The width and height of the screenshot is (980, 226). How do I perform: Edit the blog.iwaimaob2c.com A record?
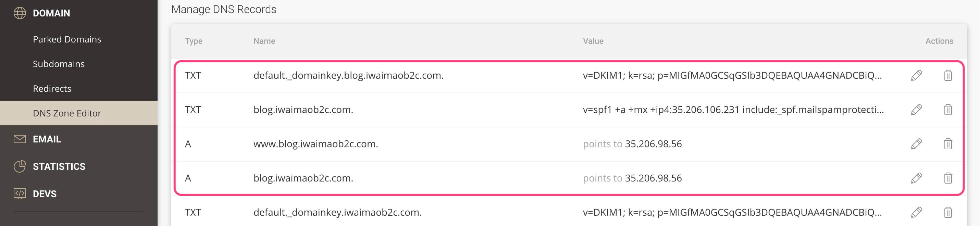tap(916, 178)
